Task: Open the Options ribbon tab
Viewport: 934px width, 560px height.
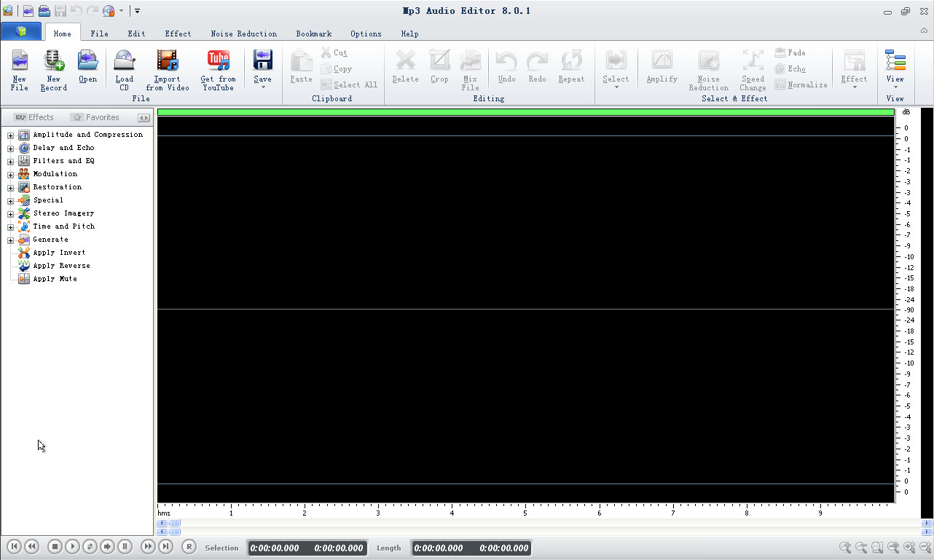Action: 366,33
